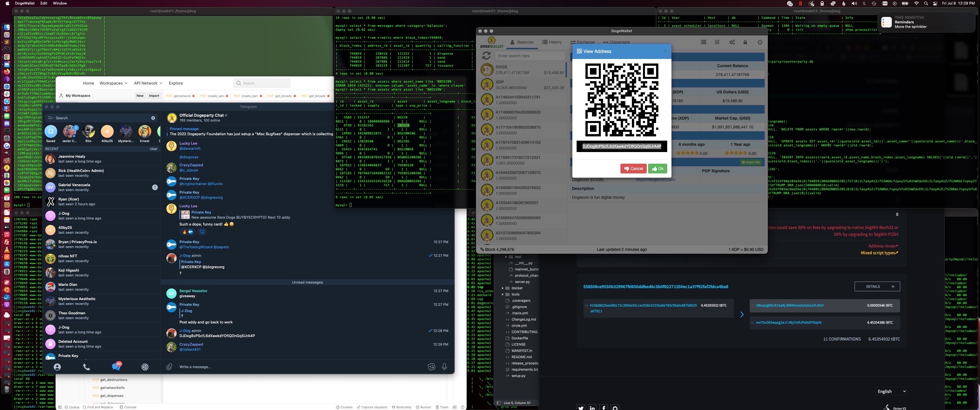Open the Telegram calls icon
Screen dimensions: 980x410
86,367
